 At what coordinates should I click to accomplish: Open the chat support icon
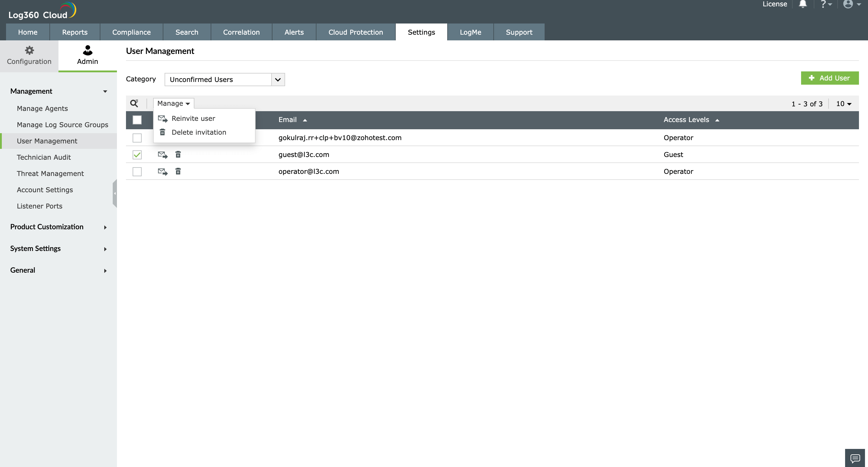tap(855, 458)
